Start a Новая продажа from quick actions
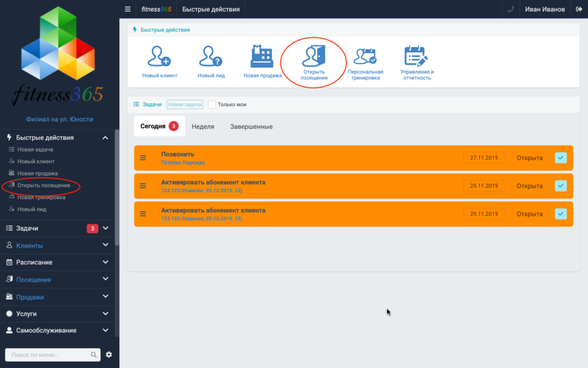The width and height of the screenshot is (588, 368). [x=262, y=56]
